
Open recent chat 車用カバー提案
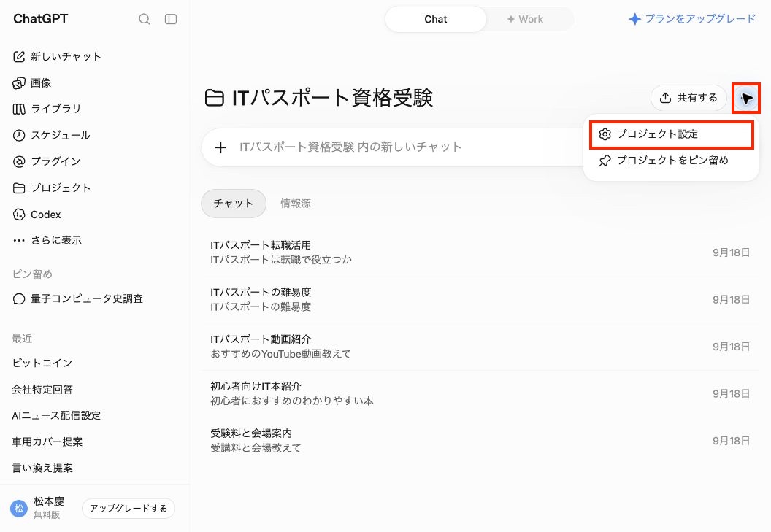pyautogui.click(x=47, y=442)
